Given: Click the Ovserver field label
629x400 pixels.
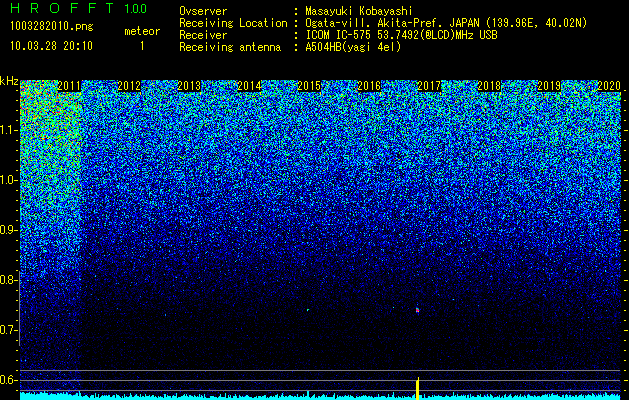Looking at the screenshot, I should 203,12.
